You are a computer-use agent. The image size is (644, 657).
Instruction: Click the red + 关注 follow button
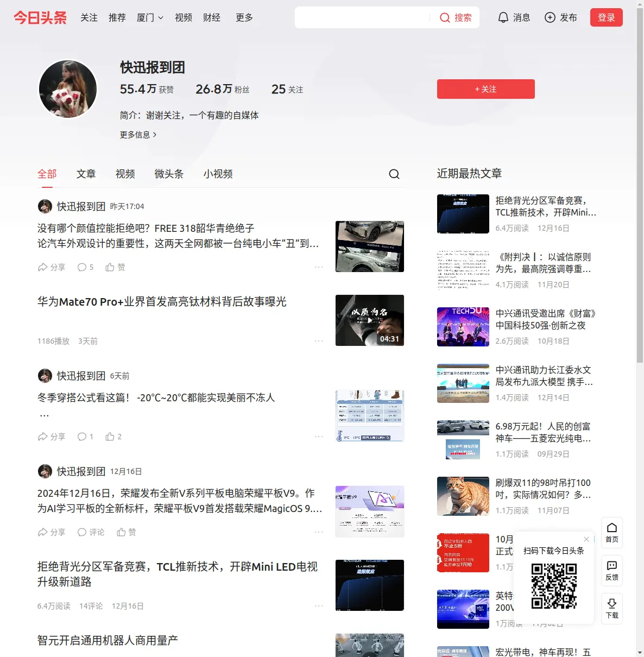486,89
